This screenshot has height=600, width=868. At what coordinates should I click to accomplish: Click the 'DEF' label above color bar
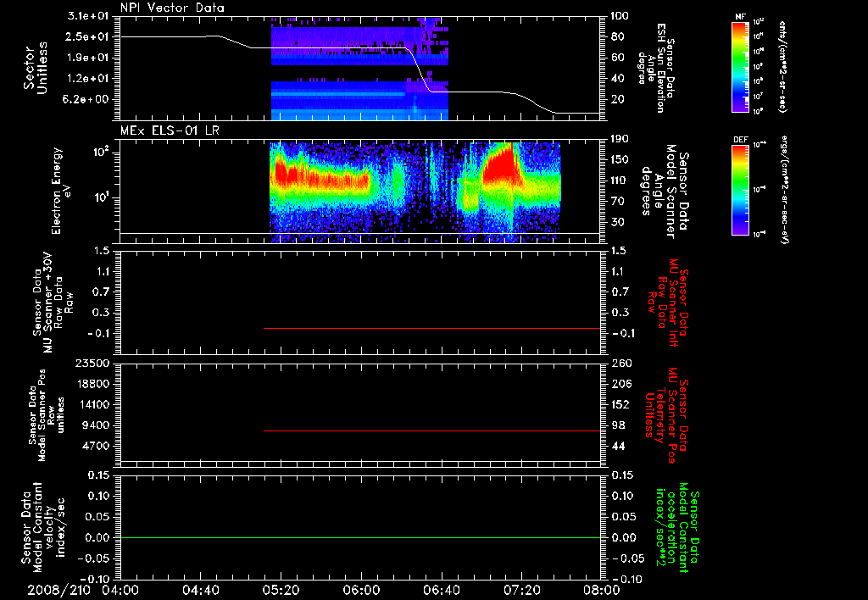[740, 140]
